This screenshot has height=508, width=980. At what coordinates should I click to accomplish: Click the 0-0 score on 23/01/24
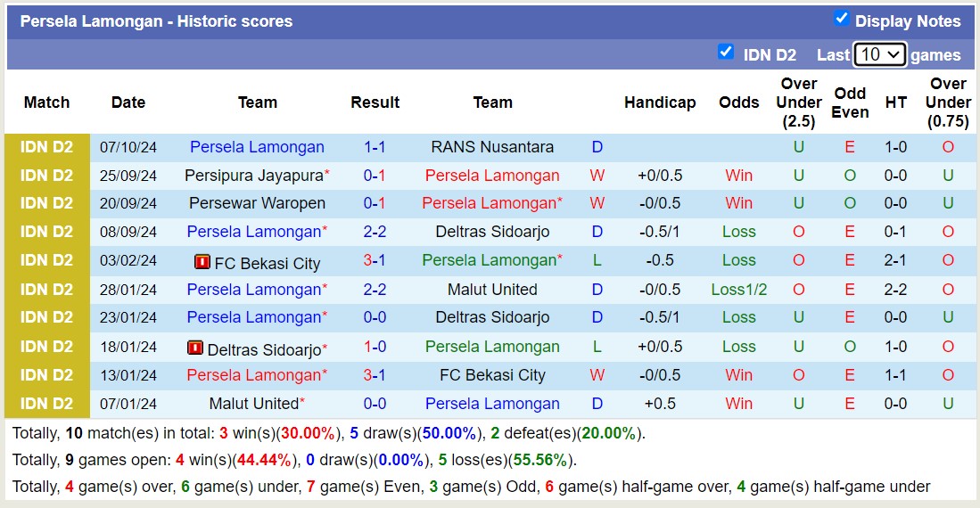(375, 317)
